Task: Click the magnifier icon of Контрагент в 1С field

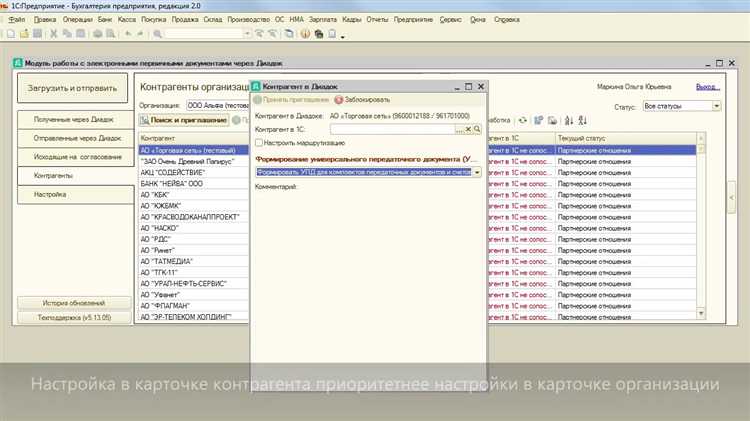Action: [x=477, y=129]
